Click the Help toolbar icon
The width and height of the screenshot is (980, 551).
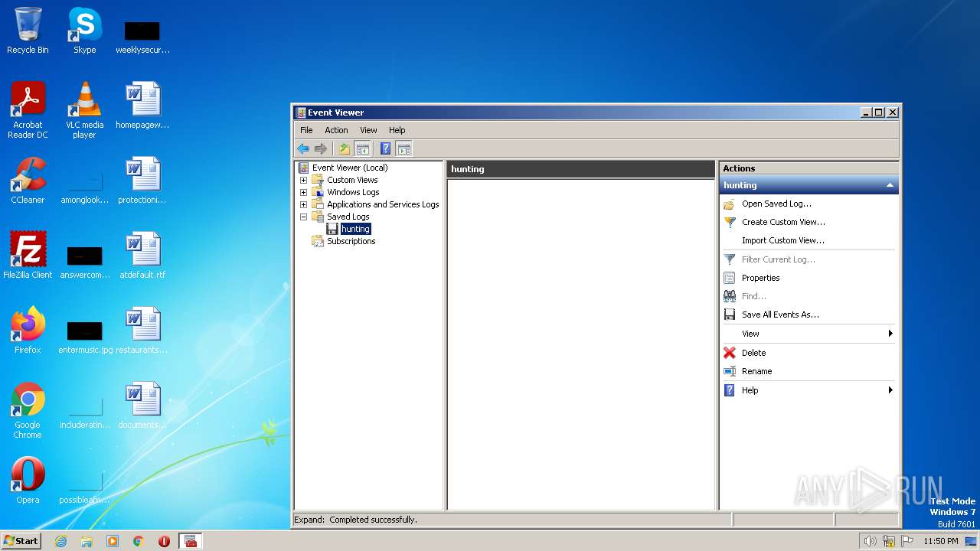point(386,148)
